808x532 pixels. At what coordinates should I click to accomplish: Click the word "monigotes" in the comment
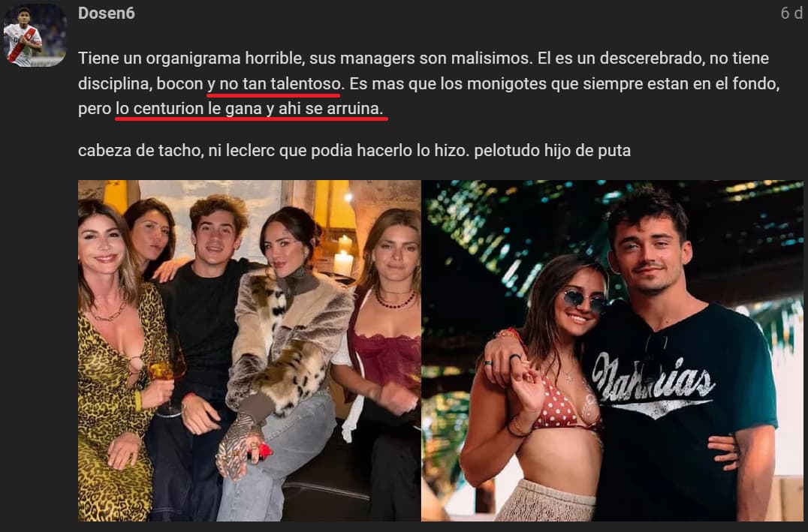[505, 84]
